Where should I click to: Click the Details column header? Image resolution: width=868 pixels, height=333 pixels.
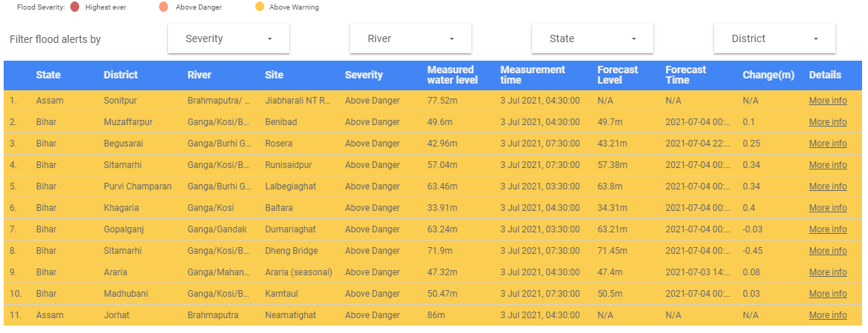[825, 75]
